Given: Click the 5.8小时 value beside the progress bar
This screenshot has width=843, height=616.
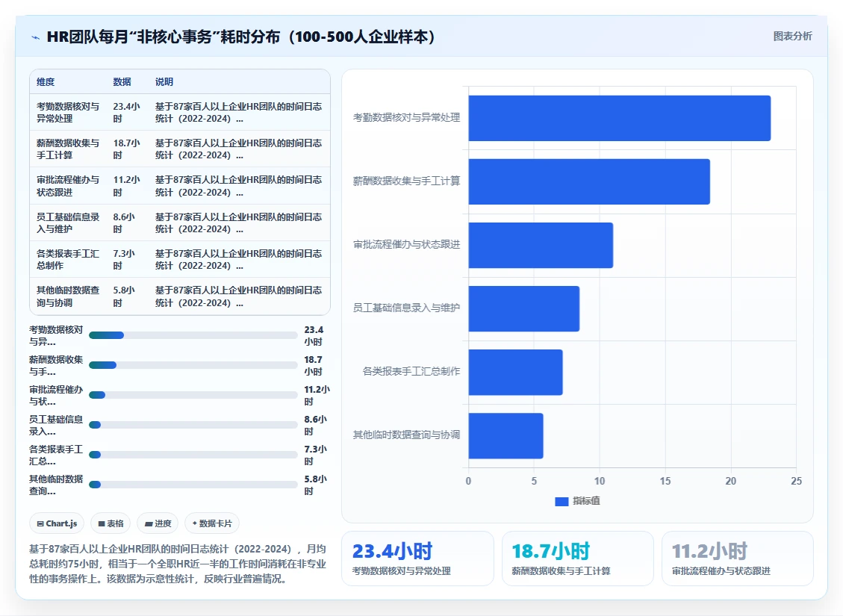Looking at the screenshot, I should point(316,485).
